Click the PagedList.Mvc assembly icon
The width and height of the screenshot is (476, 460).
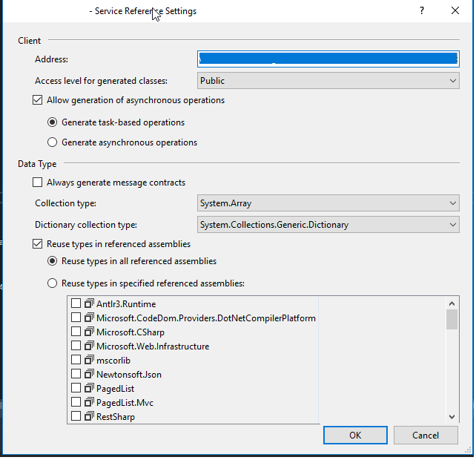(89, 402)
